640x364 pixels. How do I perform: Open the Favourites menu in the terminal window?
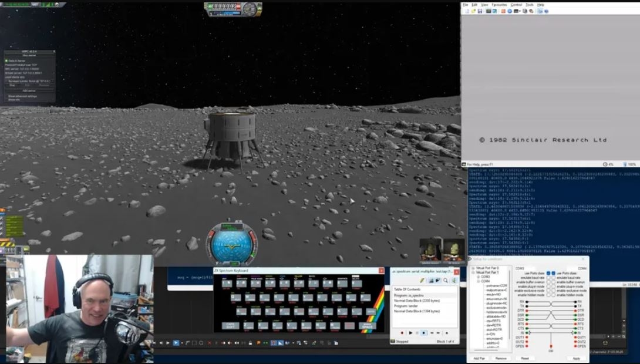[499, 5]
